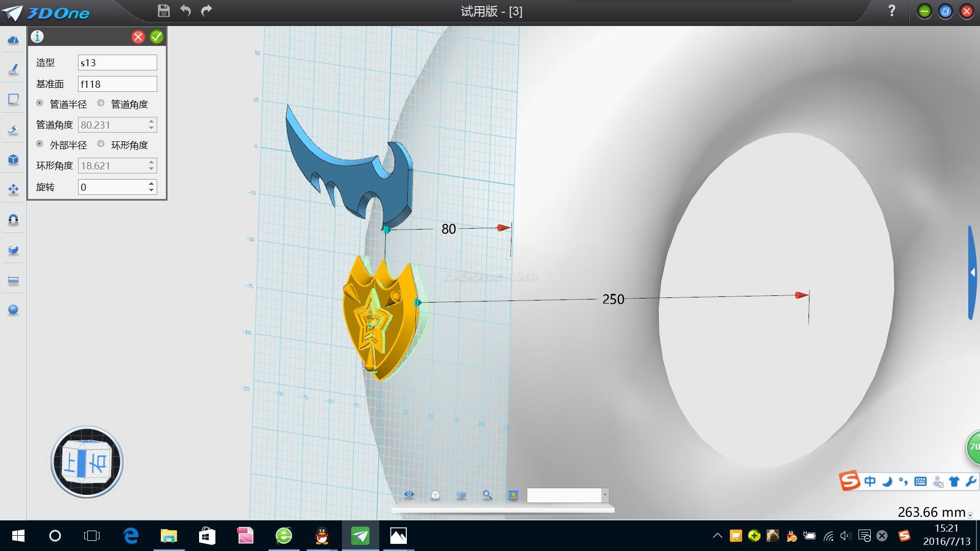Toggle the eye visibility icon in bottom toolbar
The width and height of the screenshot is (980, 551).
tap(409, 495)
